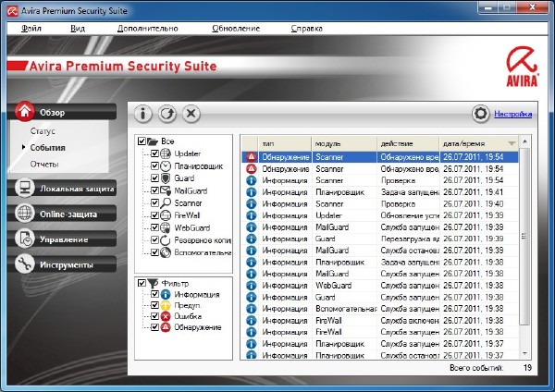Open the Управление section
This screenshot has width=555, height=392.
tap(63, 239)
